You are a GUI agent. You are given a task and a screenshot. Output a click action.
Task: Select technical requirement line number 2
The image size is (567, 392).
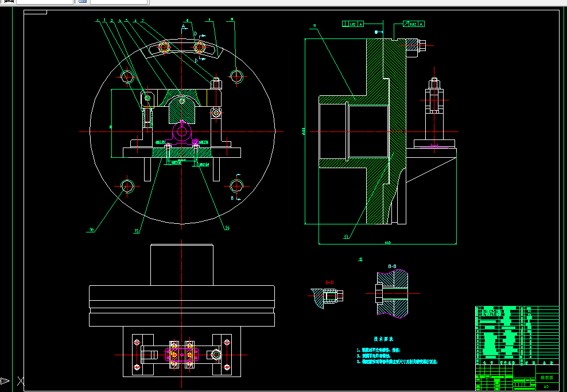[374, 356]
